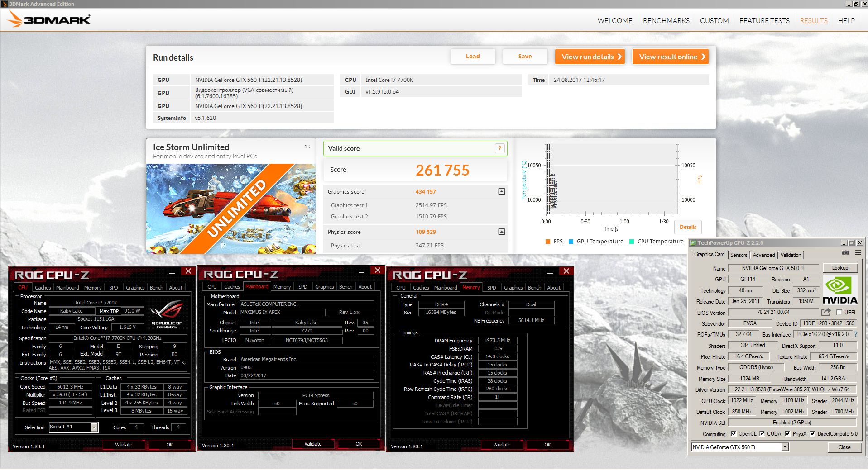868x470 pixels.
Task: Open the Socket #1 selection dropdown
Action: (x=94, y=427)
